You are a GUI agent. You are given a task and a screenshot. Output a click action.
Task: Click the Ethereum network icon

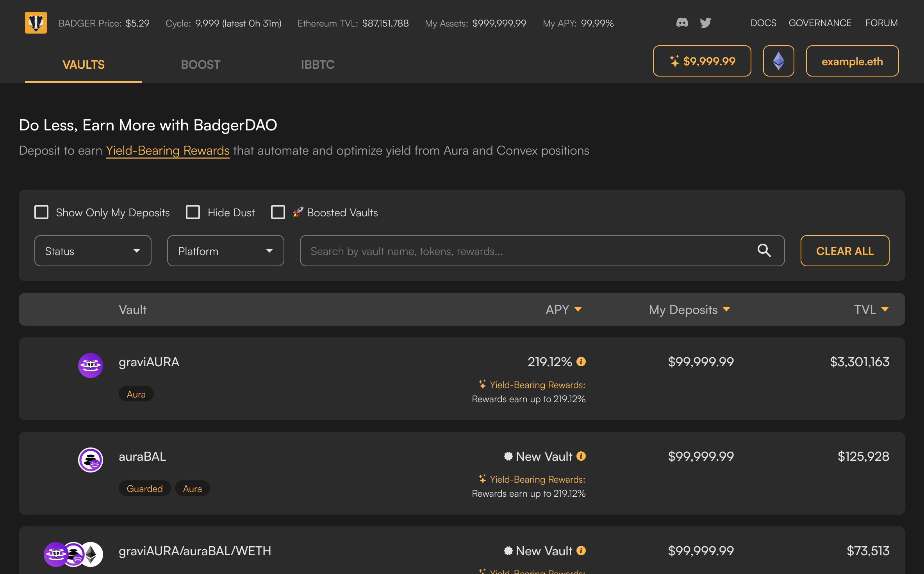click(x=778, y=61)
